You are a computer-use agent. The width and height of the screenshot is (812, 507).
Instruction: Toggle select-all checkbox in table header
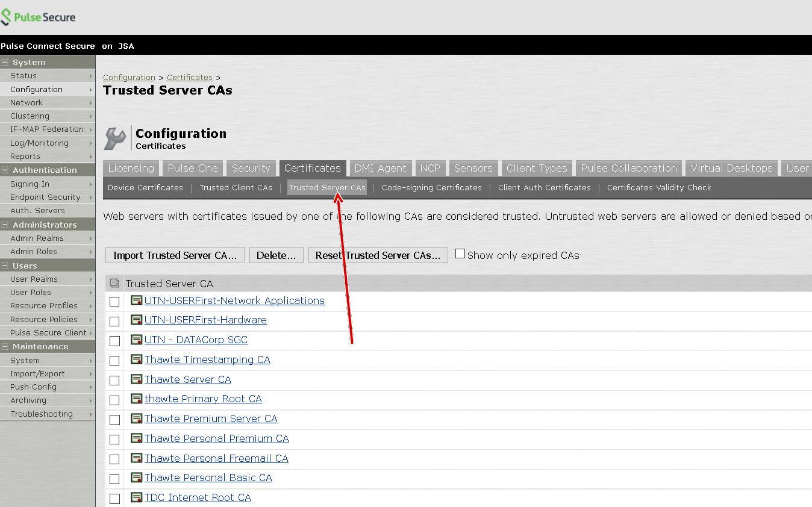coord(114,283)
